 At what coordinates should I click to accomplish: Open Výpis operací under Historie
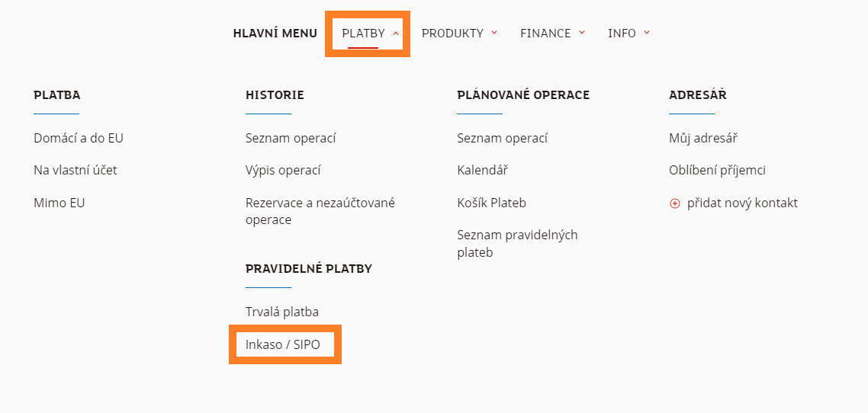(283, 171)
